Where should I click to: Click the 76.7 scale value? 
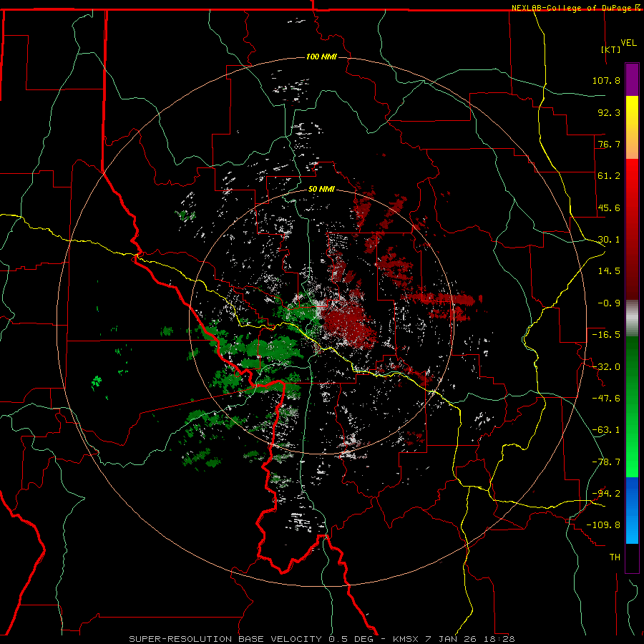click(x=609, y=144)
